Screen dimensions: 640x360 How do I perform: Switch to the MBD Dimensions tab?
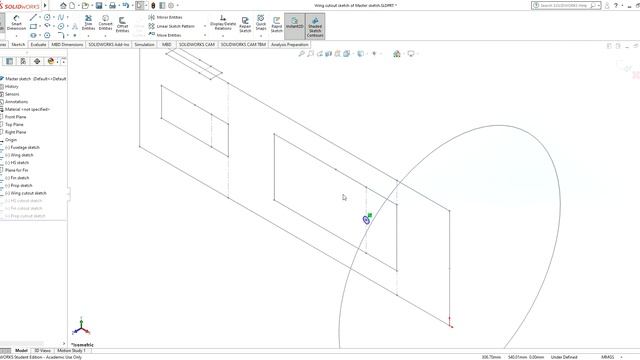(67, 44)
